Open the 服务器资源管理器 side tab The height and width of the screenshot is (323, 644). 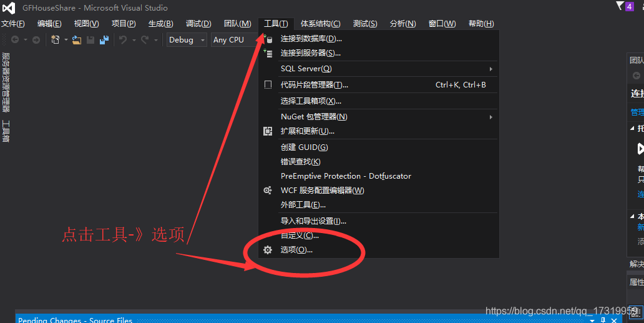[x=6, y=82]
